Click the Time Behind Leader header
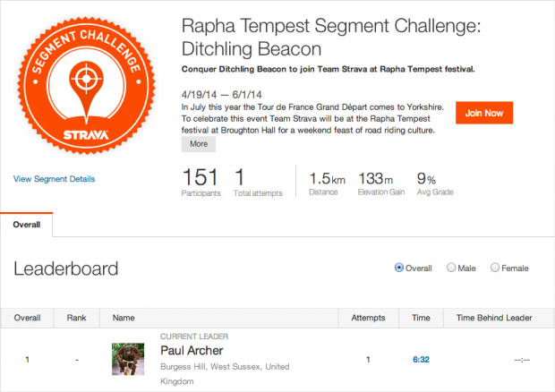Viewport: 555px width, 392px height. [x=494, y=317]
